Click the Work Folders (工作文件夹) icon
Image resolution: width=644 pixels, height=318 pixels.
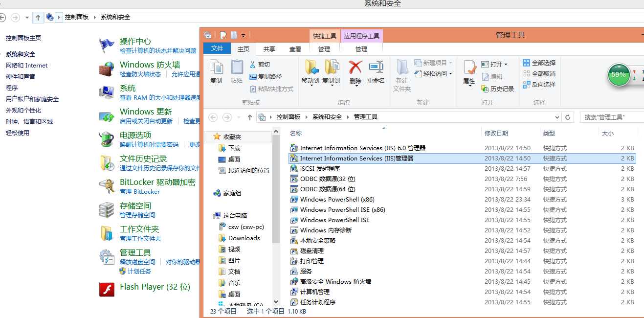click(107, 233)
